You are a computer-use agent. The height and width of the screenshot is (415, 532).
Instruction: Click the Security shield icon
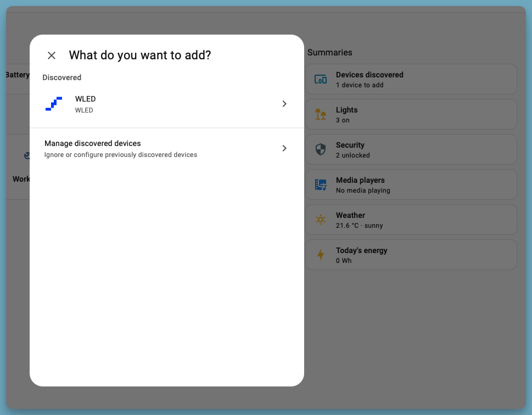tap(321, 149)
